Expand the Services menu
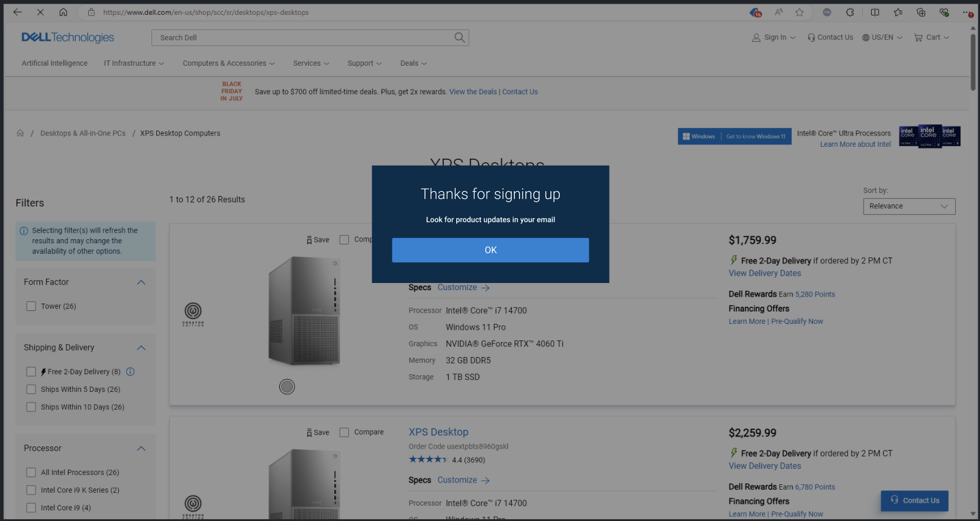This screenshot has width=980, height=521. tap(311, 63)
